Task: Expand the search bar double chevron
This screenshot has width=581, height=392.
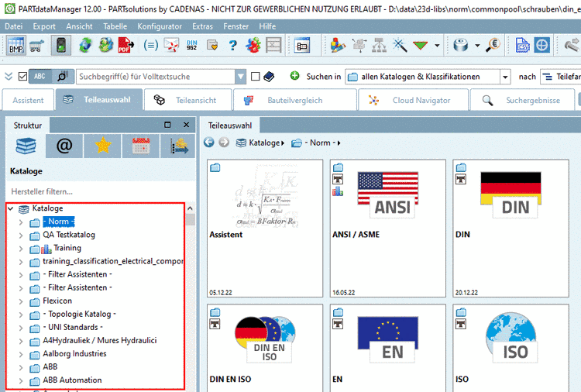Action: [x=9, y=77]
